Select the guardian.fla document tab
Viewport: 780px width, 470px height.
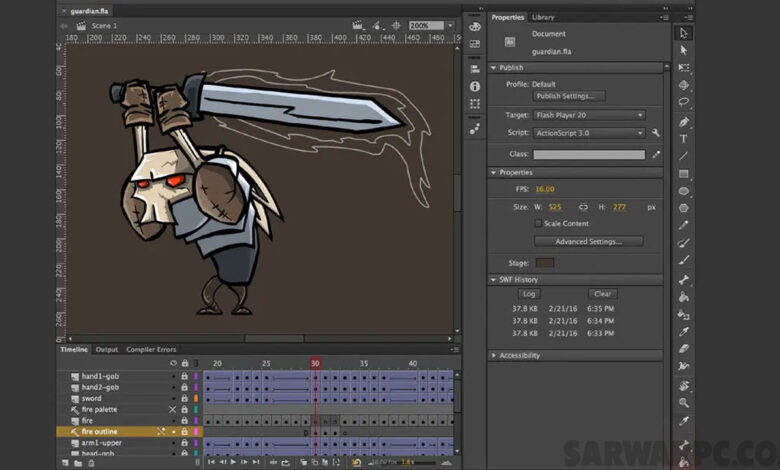[x=89, y=11]
